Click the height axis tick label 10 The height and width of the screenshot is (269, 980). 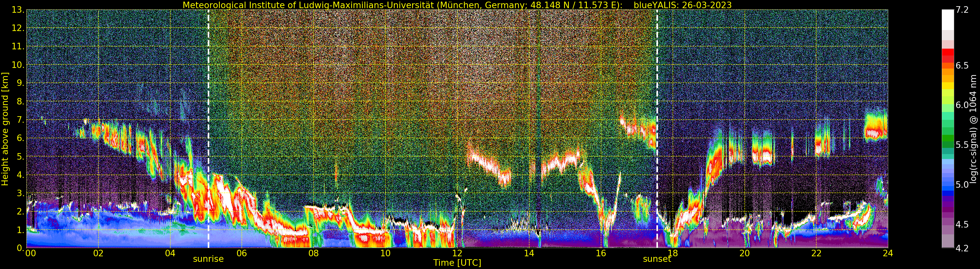click(x=18, y=65)
